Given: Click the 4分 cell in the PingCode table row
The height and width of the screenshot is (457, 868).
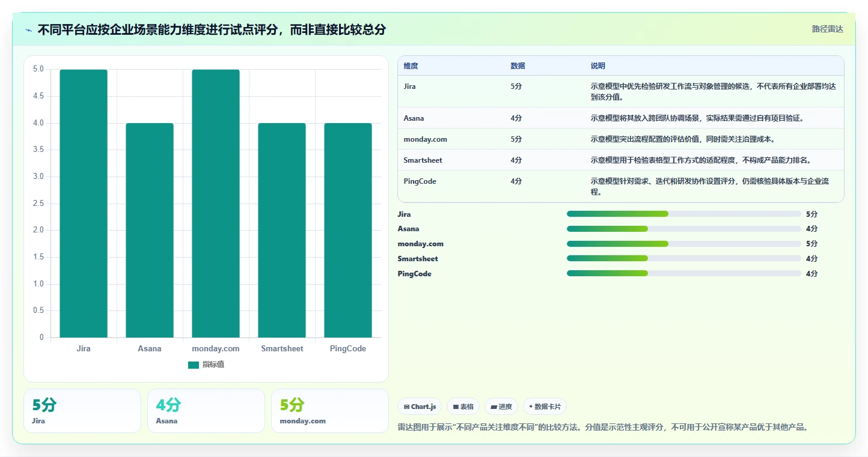Looking at the screenshot, I should click(x=516, y=181).
